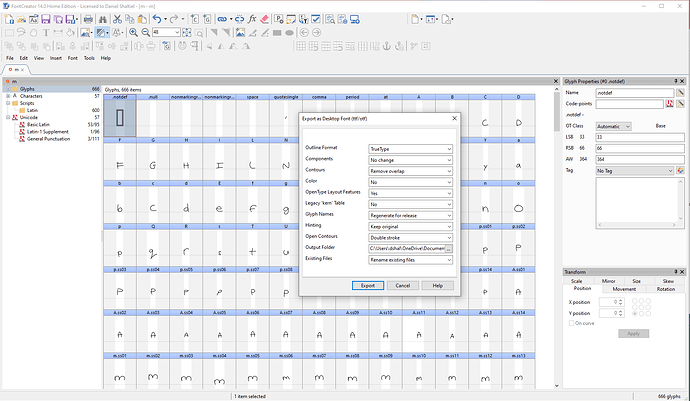
Task: Click the highlighted diagonal shading toolbar icon
Action: click(x=101, y=33)
